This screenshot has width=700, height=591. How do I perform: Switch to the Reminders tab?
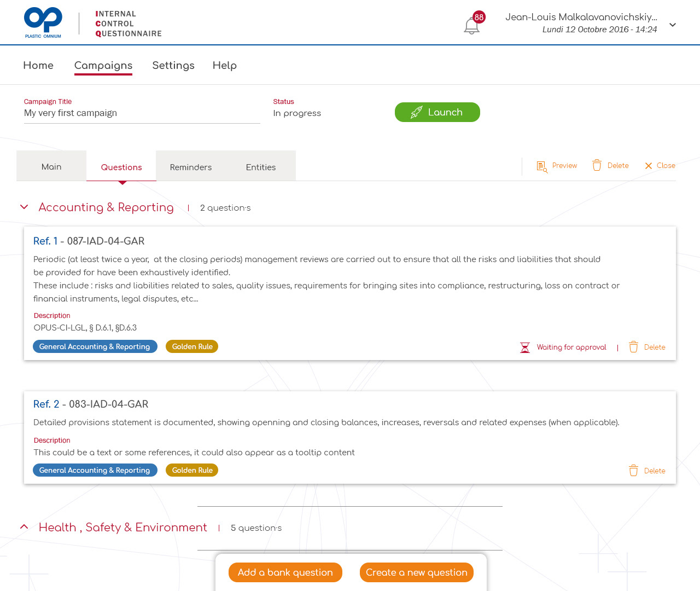pyautogui.click(x=190, y=167)
